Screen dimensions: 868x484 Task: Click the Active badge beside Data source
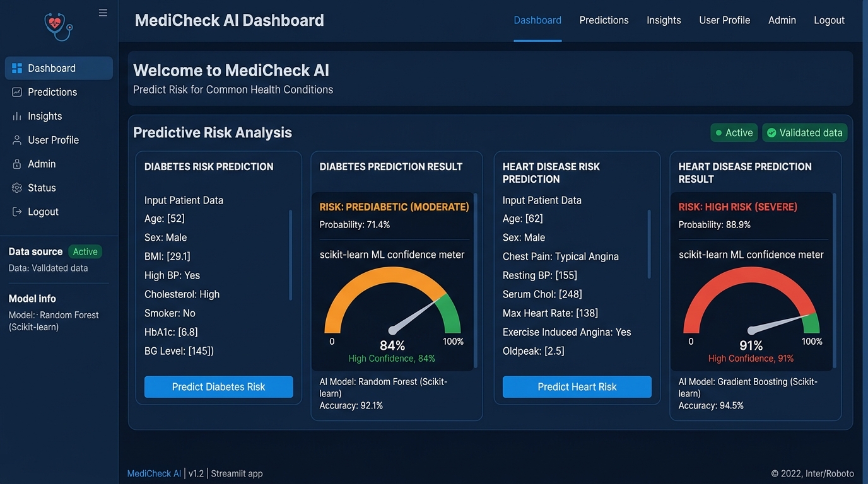pyautogui.click(x=85, y=251)
